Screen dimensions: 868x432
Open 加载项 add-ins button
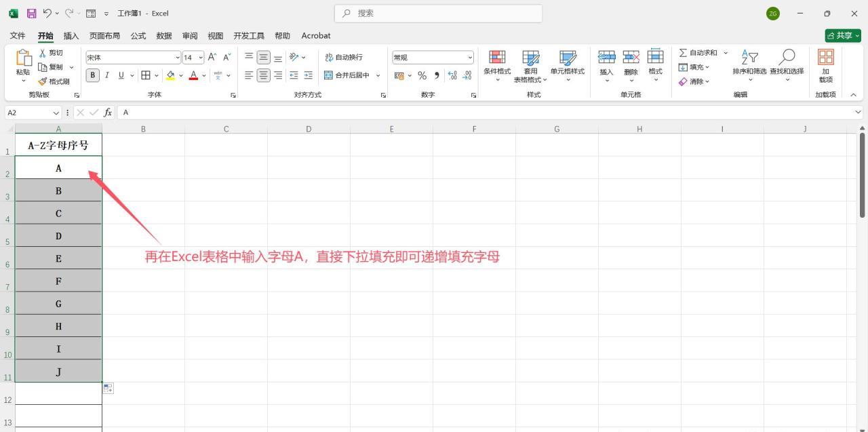[x=825, y=66]
